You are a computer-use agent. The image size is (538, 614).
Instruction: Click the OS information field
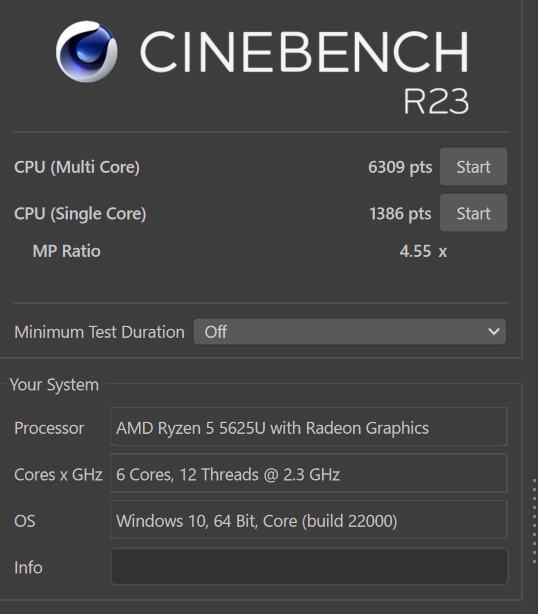[309, 520]
